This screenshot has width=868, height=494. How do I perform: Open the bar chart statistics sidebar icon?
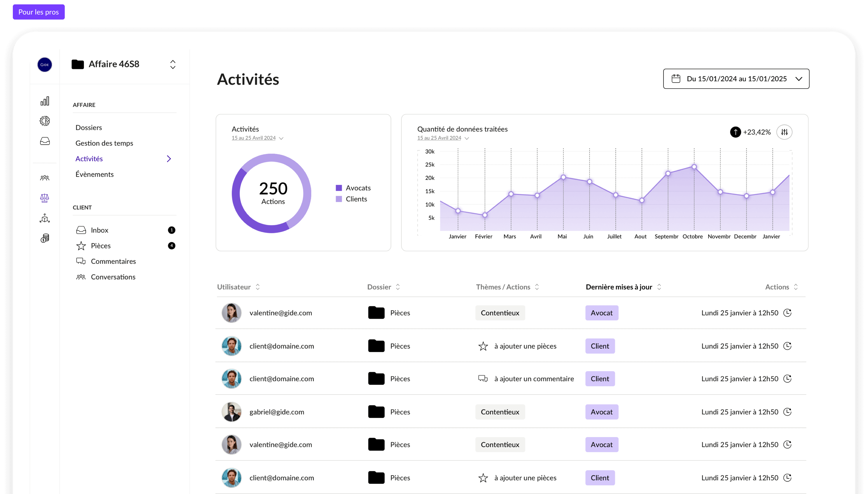click(x=45, y=101)
